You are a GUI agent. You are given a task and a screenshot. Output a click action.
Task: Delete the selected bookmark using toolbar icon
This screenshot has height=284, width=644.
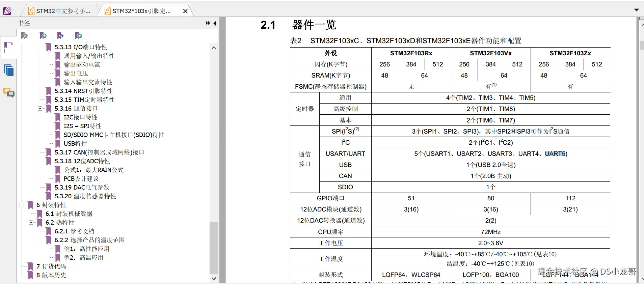(x=24, y=36)
